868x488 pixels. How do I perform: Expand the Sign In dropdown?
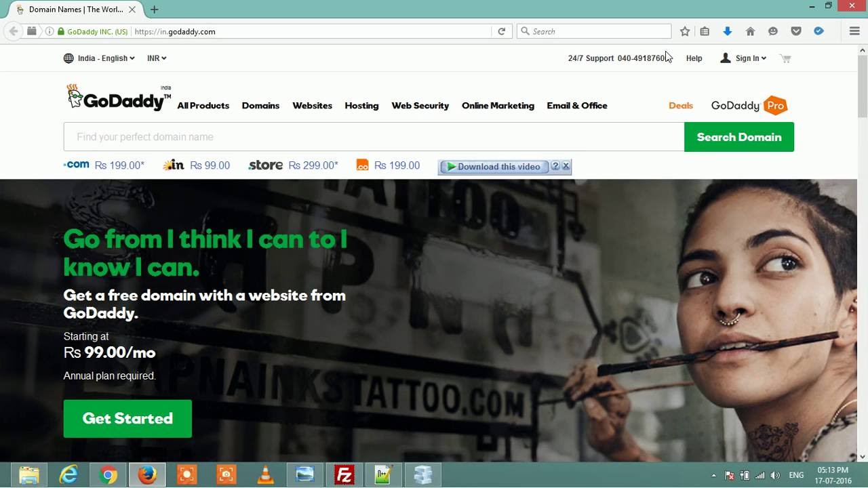point(743,58)
